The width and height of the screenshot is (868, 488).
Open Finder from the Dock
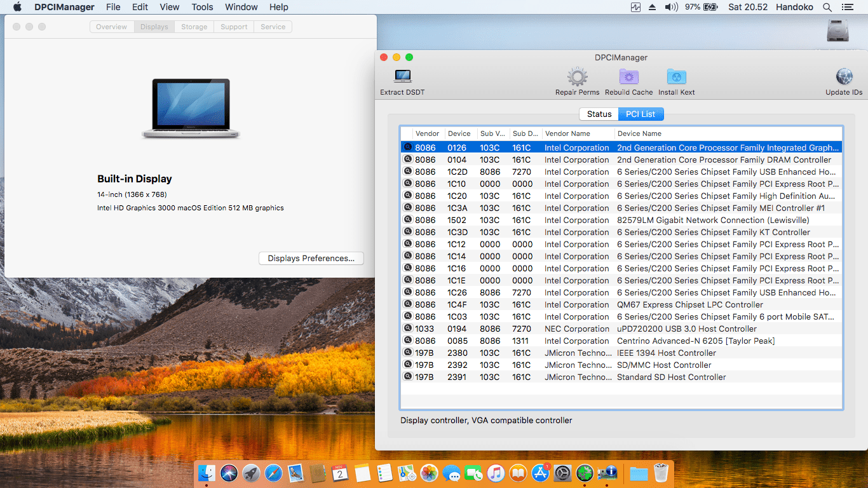click(x=207, y=473)
